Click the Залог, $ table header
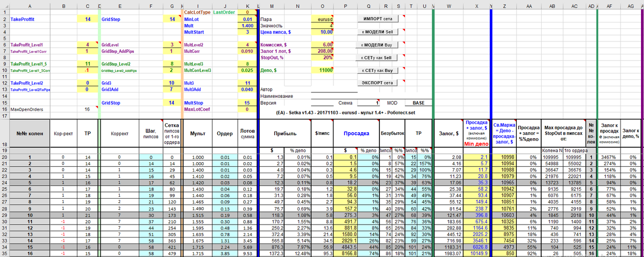Image resolution: width=644 pixels, height=257 pixels. pos(449,133)
